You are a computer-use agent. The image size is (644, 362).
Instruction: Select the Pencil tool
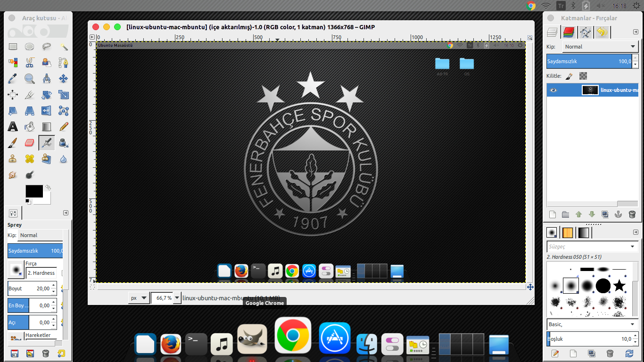tap(64, 126)
